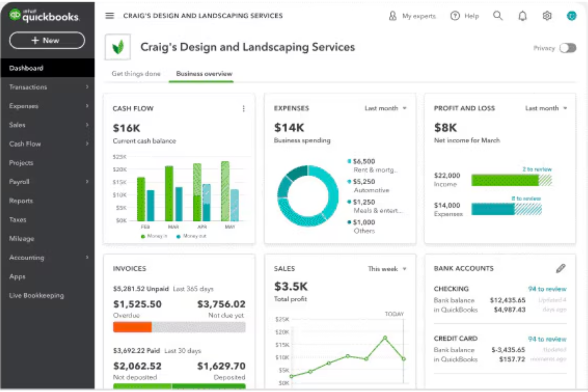Click Income 2 to review link
This screenshot has width=588, height=392.
(537, 169)
